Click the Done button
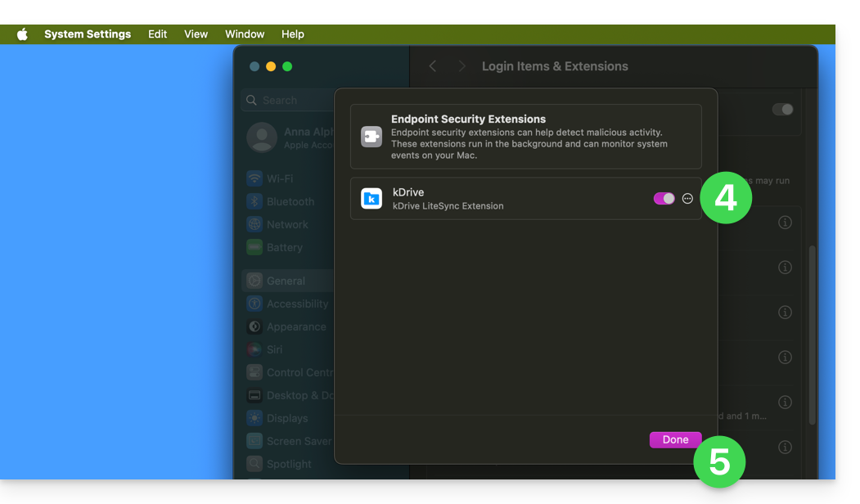This screenshot has height=504, width=860. point(674,439)
